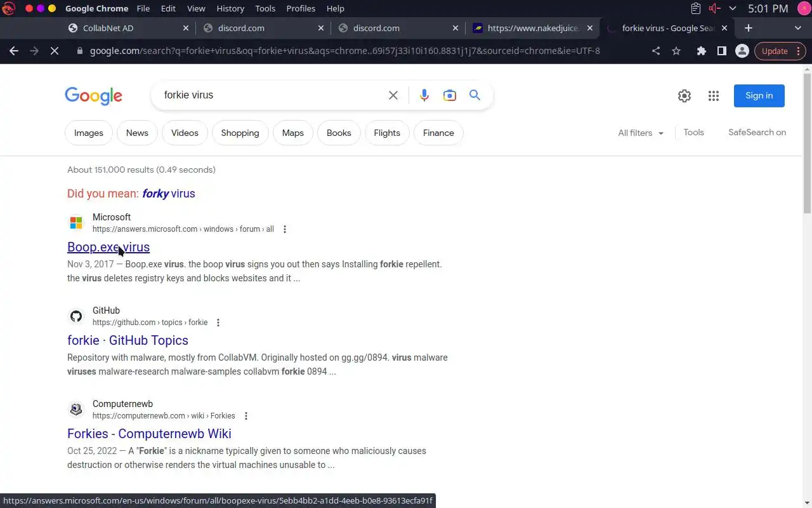812x508 pixels.
Task: Open a new browser tab
Action: click(x=749, y=28)
